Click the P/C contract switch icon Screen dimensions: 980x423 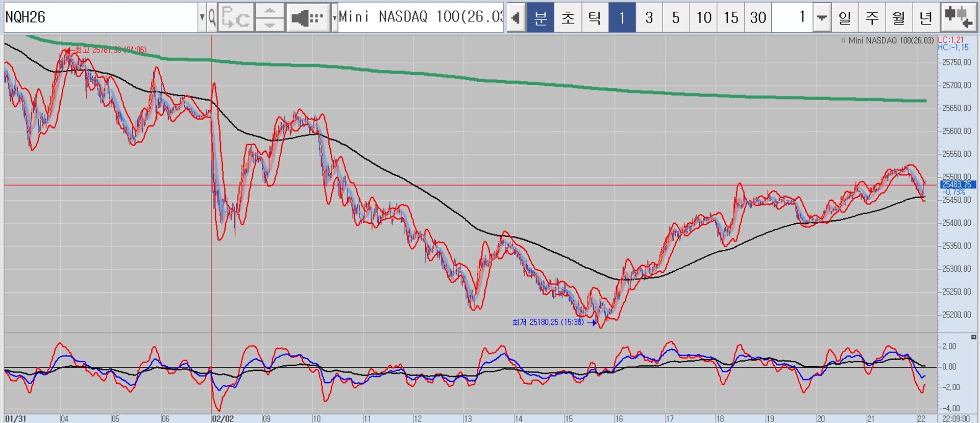pyautogui.click(x=235, y=18)
